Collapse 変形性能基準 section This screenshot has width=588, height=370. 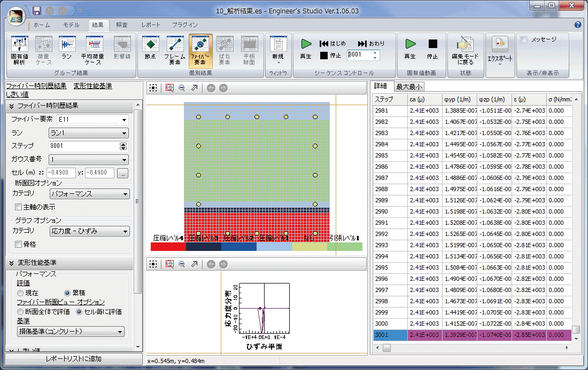point(12,263)
